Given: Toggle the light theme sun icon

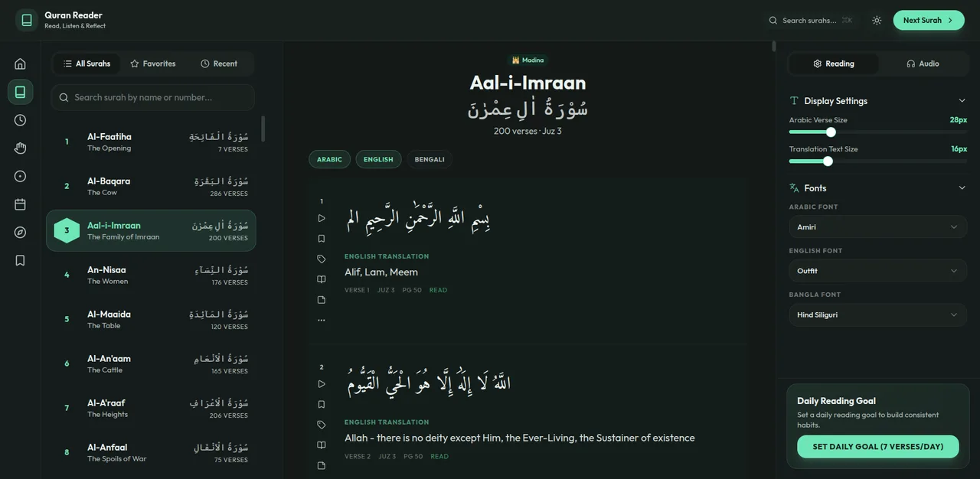Looking at the screenshot, I should point(877,21).
